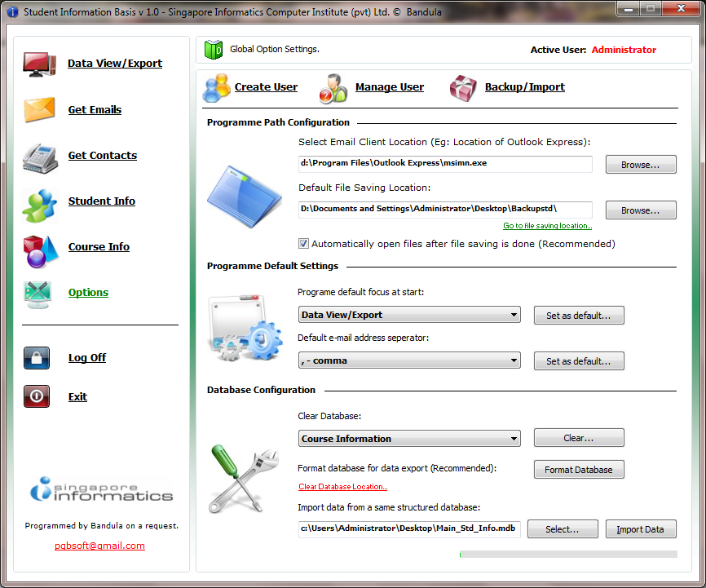Enable automatically open files after saving
Viewport: 706px width, 588px height.
(x=303, y=243)
